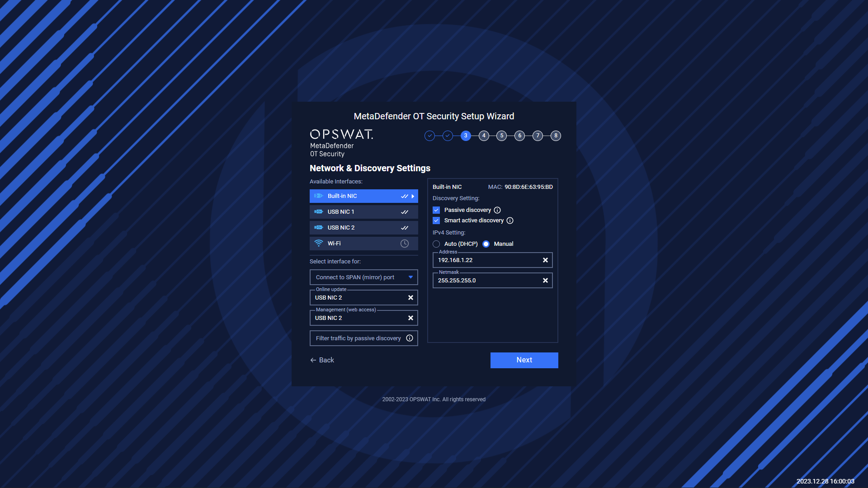Screen dimensions: 868x488
Task: Expand Built-in NIC details with the arrow
Action: [x=413, y=196]
